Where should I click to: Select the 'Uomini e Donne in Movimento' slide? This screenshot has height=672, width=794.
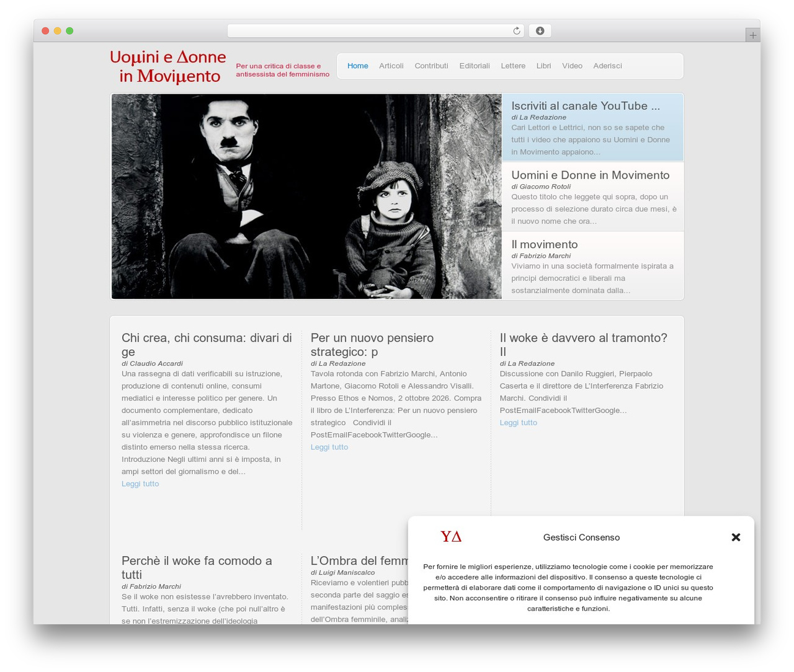[x=593, y=197]
